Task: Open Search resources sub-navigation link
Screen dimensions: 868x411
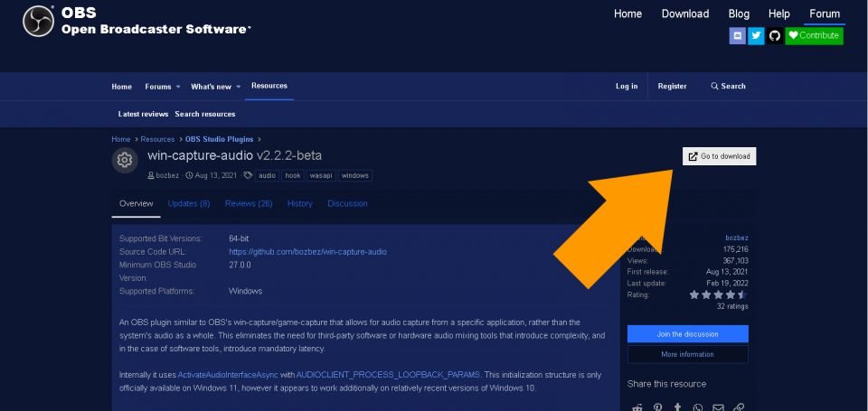Action: (205, 114)
